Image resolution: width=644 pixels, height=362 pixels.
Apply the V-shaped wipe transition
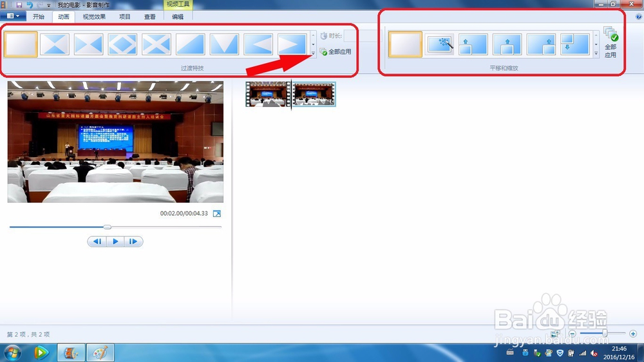click(224, 44)
